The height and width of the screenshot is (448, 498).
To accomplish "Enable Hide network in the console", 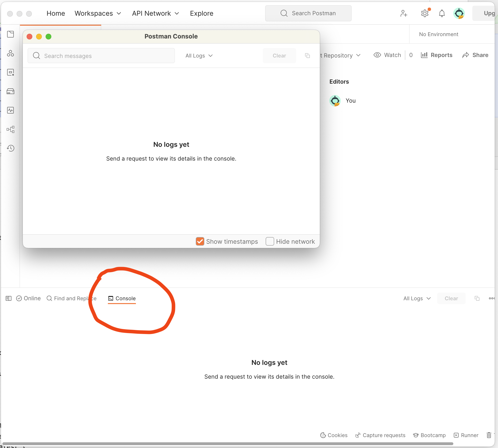I will coord(270,241).
